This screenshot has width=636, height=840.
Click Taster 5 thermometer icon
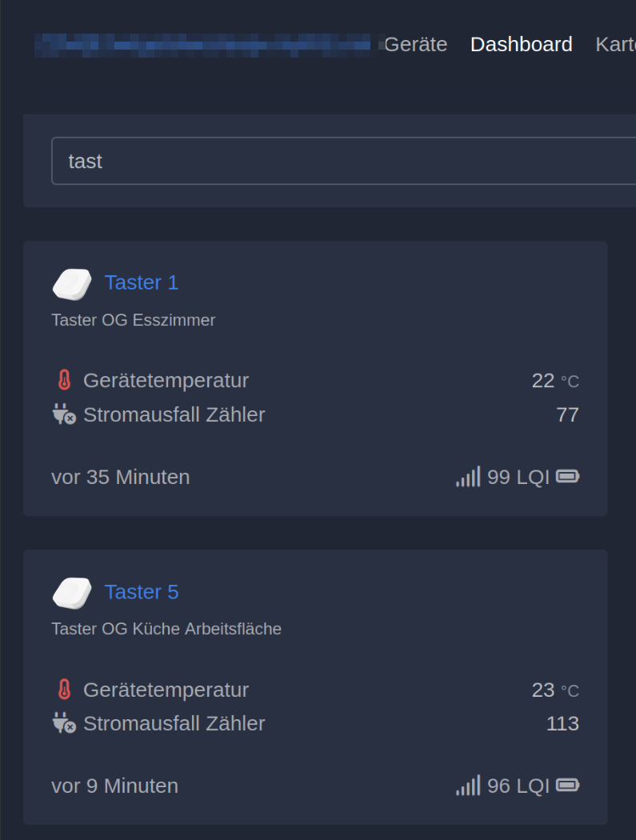(x=64, y=690)
